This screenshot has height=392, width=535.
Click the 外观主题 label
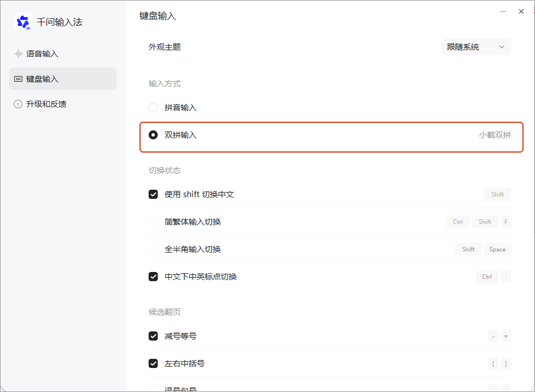click(165, 47)
